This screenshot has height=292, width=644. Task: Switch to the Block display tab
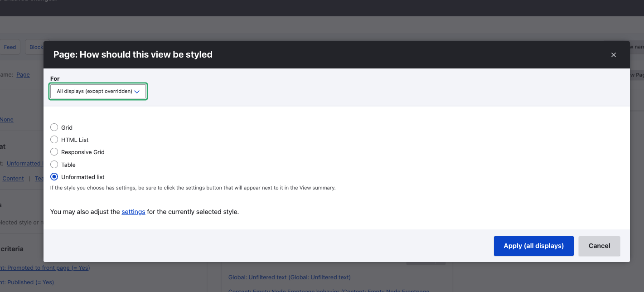(x=36, y=47)
